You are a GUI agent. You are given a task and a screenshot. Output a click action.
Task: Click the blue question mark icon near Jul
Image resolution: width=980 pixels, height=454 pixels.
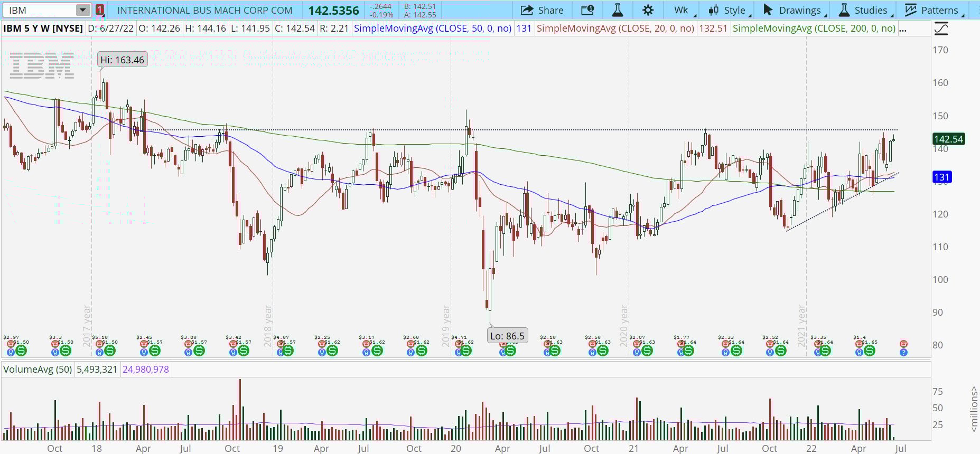(903, 352)
